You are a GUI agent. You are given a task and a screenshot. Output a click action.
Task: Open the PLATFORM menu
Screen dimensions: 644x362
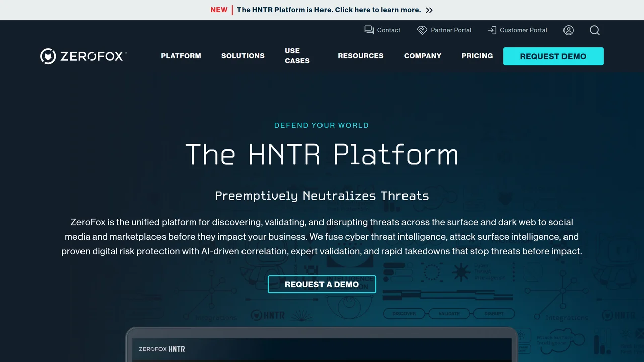[181, 56]
